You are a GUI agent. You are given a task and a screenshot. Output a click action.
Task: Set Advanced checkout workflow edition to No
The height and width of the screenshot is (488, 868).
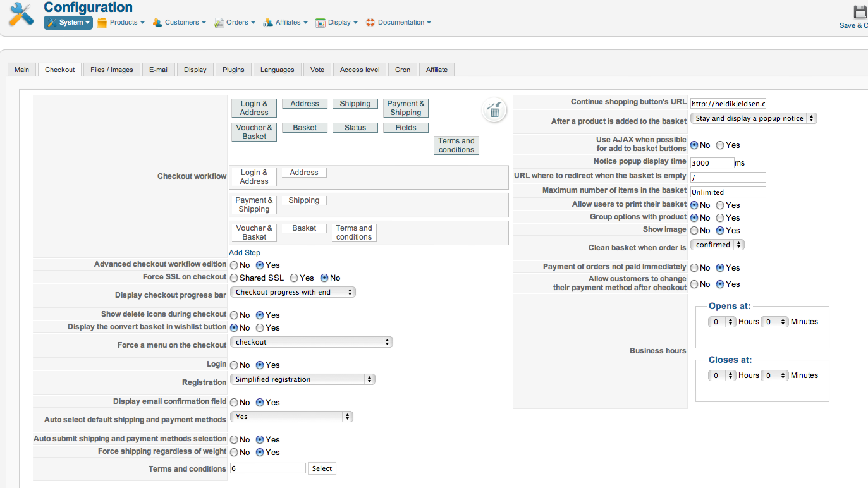click(x=234, y=265)
